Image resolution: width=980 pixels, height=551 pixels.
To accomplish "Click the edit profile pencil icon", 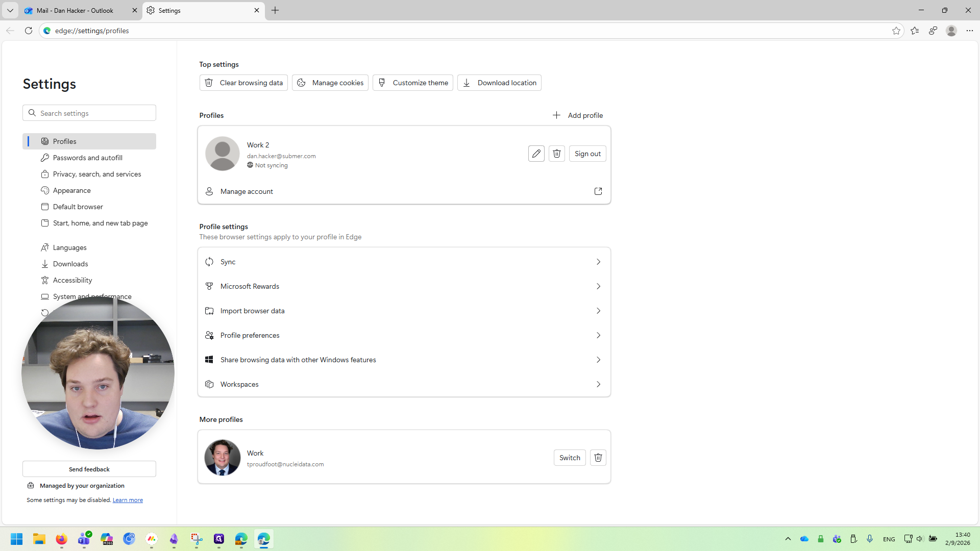I will (536, 154).
